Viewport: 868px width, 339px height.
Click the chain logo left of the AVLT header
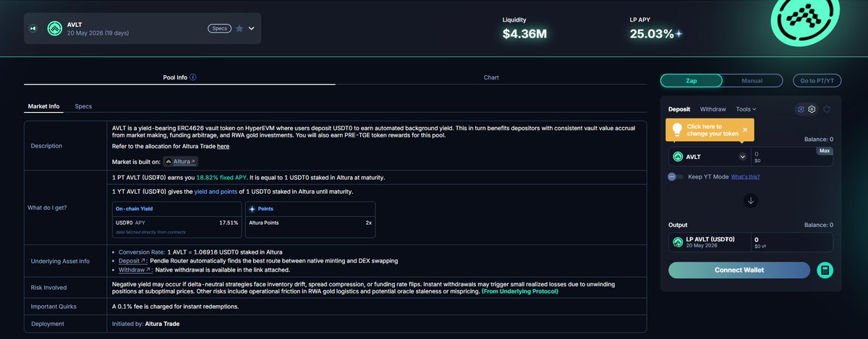33,28
